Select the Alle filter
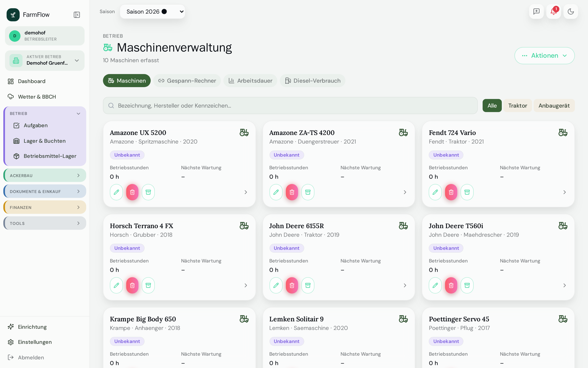Screen dimensions: 588x368 (492, 106)
